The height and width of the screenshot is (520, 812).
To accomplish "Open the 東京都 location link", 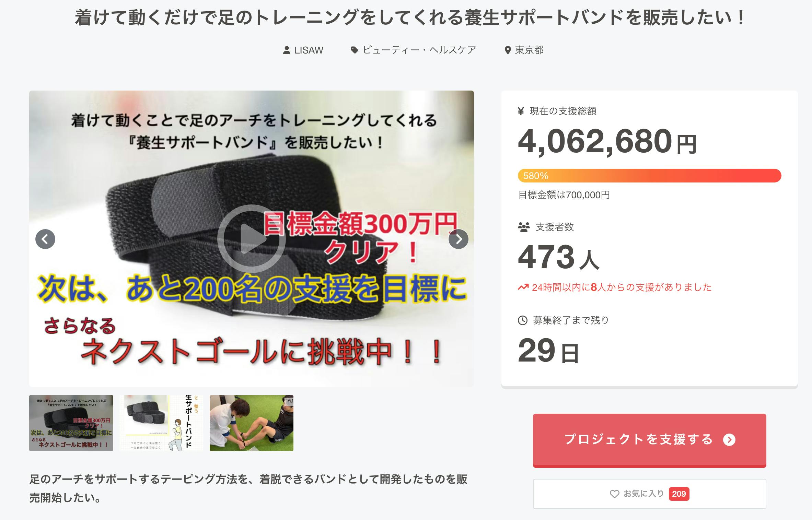I will pyautogui.click(x=524, y=50).
